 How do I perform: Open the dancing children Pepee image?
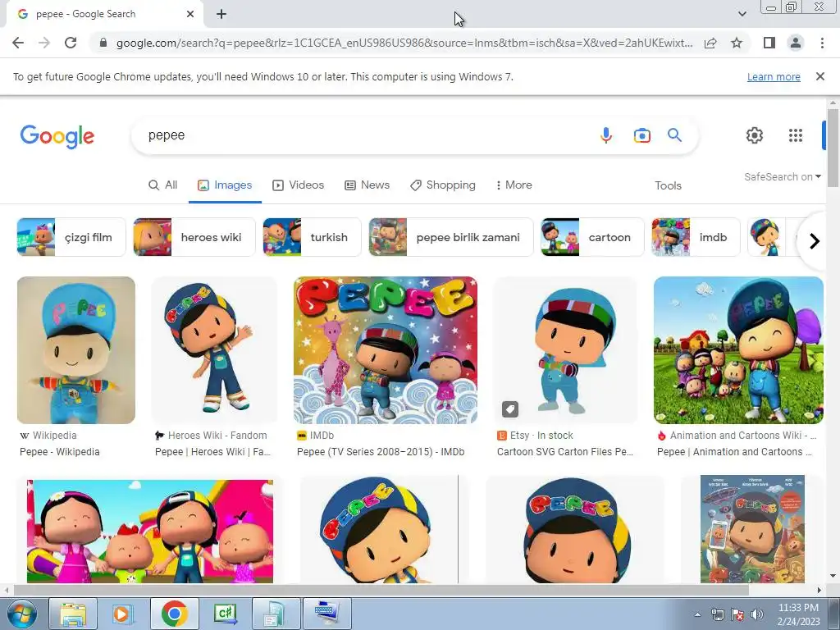(150, 532)
